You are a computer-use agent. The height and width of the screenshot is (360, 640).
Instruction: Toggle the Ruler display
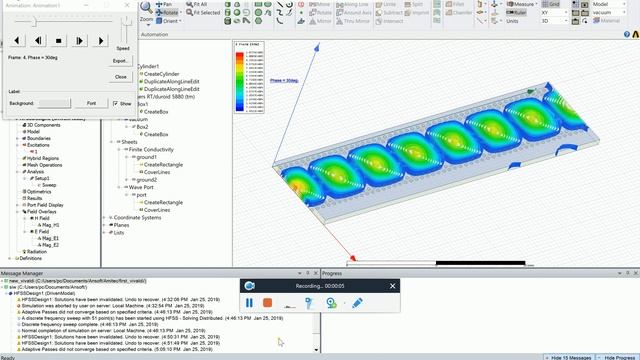pos(516,13)
